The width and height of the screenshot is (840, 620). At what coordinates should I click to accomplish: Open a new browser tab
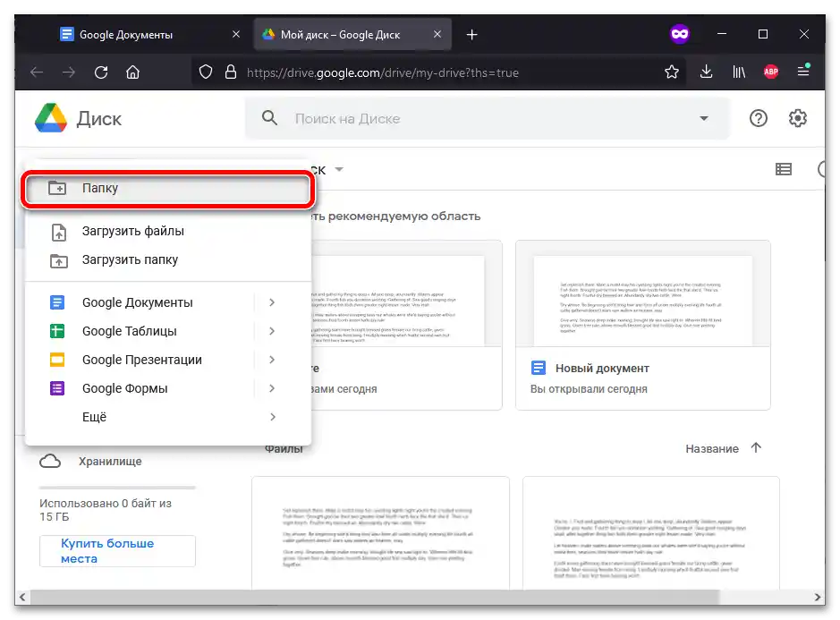(x=471, y=35)
